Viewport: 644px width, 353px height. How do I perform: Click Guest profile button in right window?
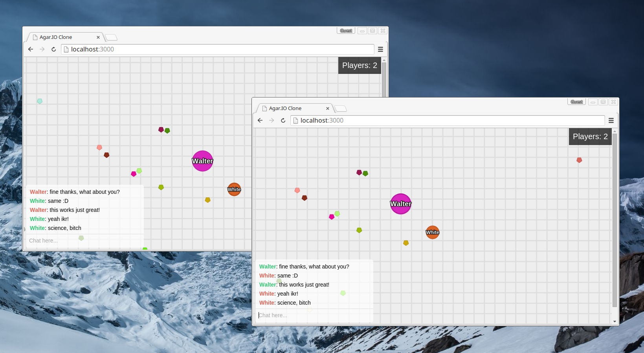[x=577, y=102]
